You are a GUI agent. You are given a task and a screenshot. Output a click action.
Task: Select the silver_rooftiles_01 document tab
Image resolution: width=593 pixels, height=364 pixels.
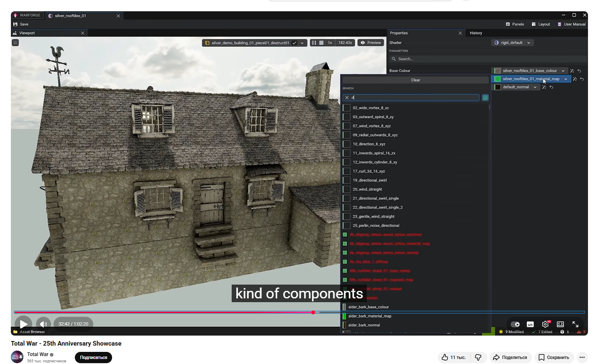click(70, 16)
